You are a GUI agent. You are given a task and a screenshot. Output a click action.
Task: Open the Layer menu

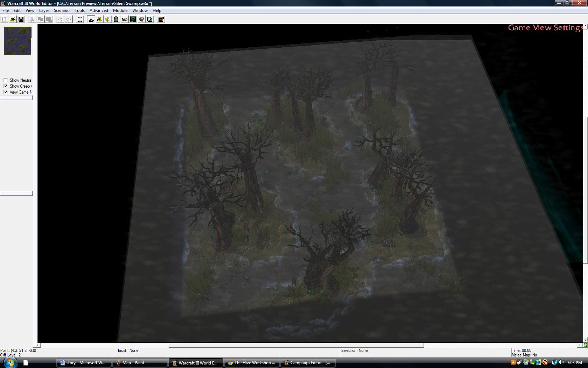44,11
